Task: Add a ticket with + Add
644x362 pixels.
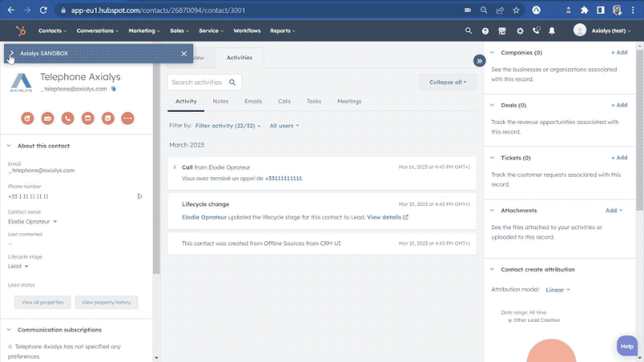Action: (619, 158)
